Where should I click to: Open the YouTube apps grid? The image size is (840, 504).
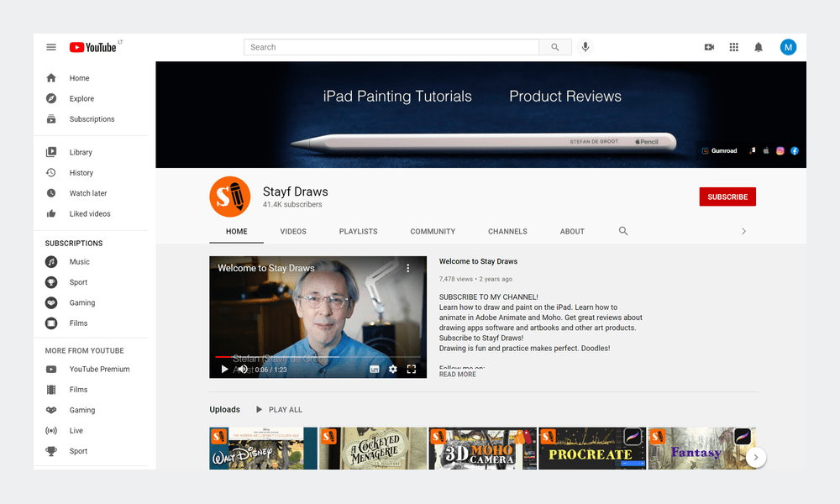pyautogui.click(x=734, y=47)
